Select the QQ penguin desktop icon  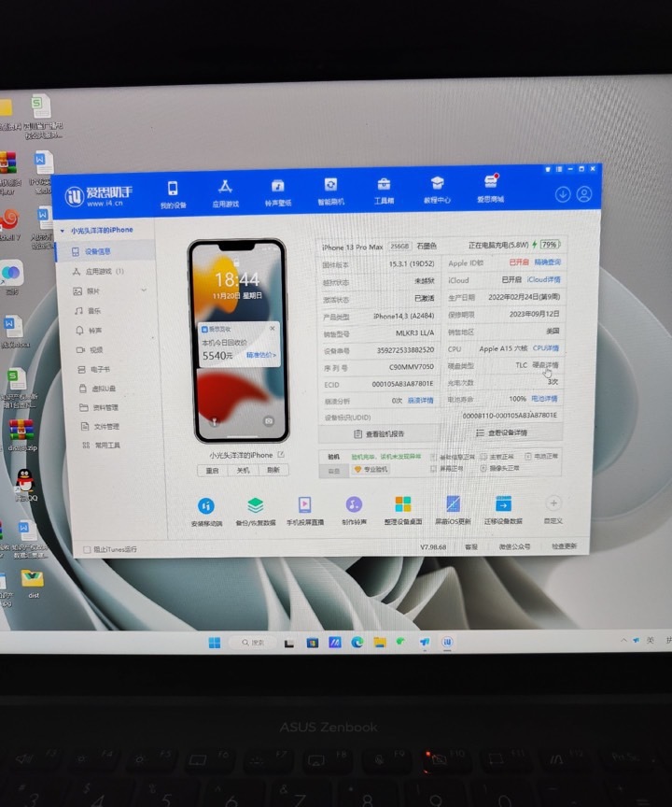[24, 486]
